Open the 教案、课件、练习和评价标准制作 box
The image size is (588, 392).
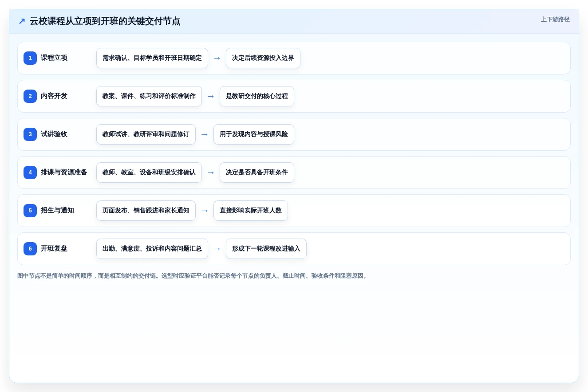pos(149,96)
